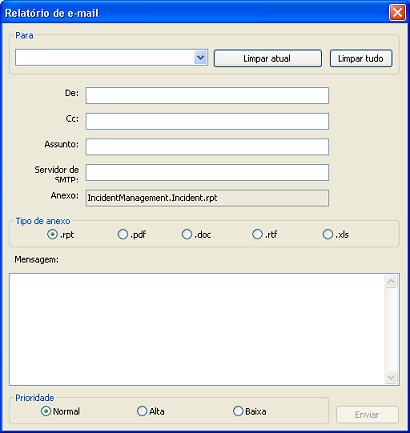Open the Para recipient dropdown arrow
Viewport: 410px width, 433px height.
(200, 58)
